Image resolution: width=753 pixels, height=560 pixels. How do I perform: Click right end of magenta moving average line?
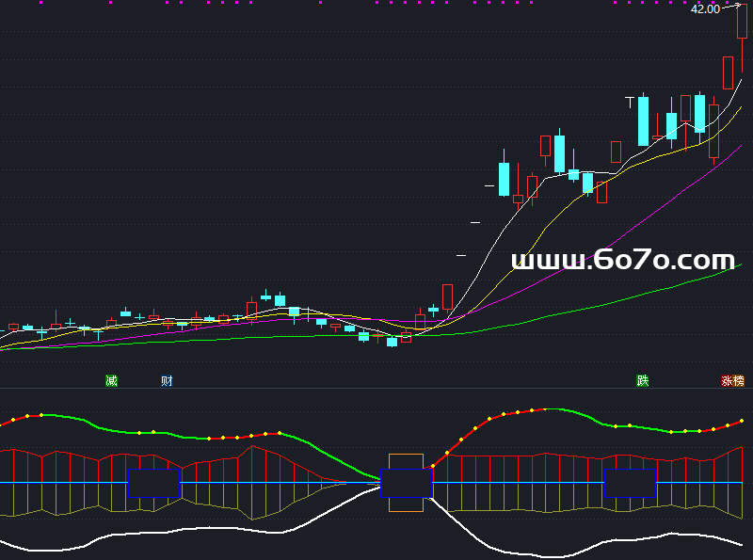tap(740, 147)
